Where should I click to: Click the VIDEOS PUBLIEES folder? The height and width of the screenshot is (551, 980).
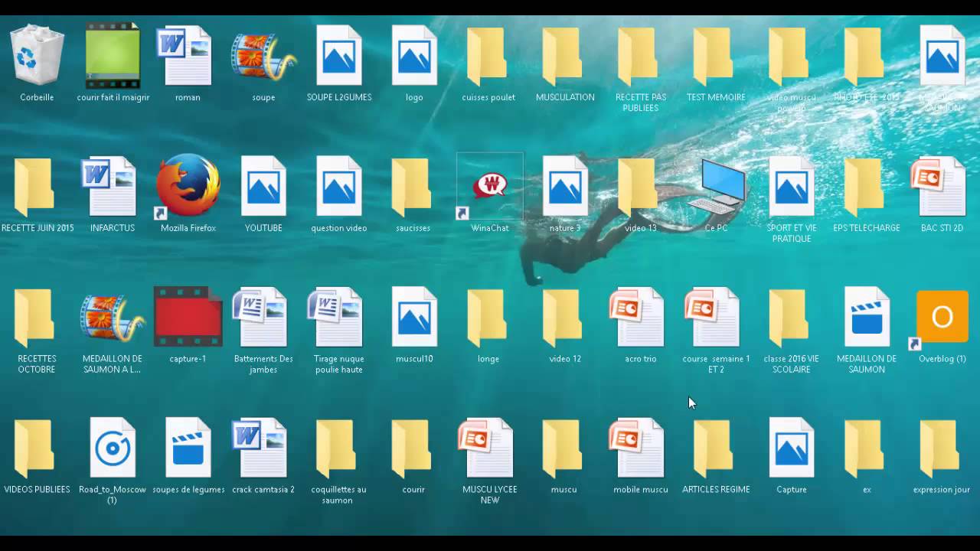[37, 448]
